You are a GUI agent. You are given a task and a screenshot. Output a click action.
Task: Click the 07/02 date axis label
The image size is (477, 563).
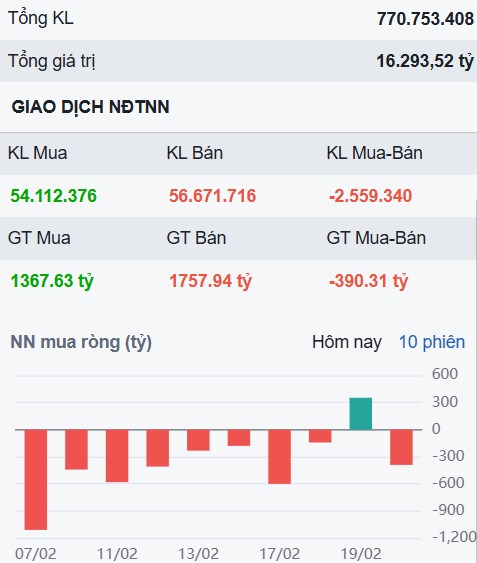(36, 554)
